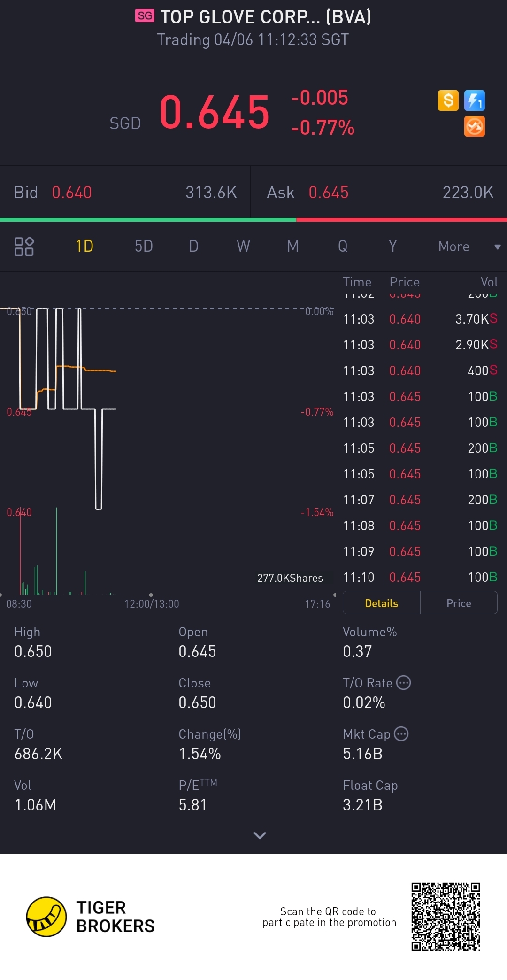
Task: Select the Price toggle button
Action: [459, 603]
